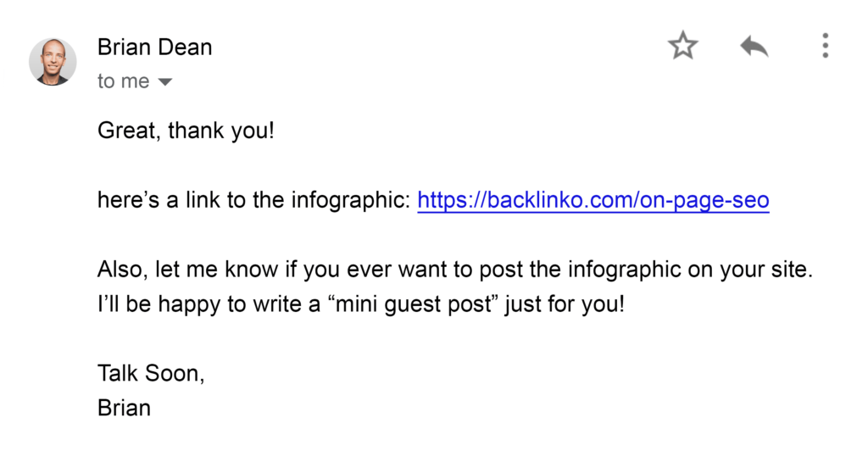Click the "to me" recipient text
The image size is (868, 451).
pyautogui.click(x=123, y=81)
